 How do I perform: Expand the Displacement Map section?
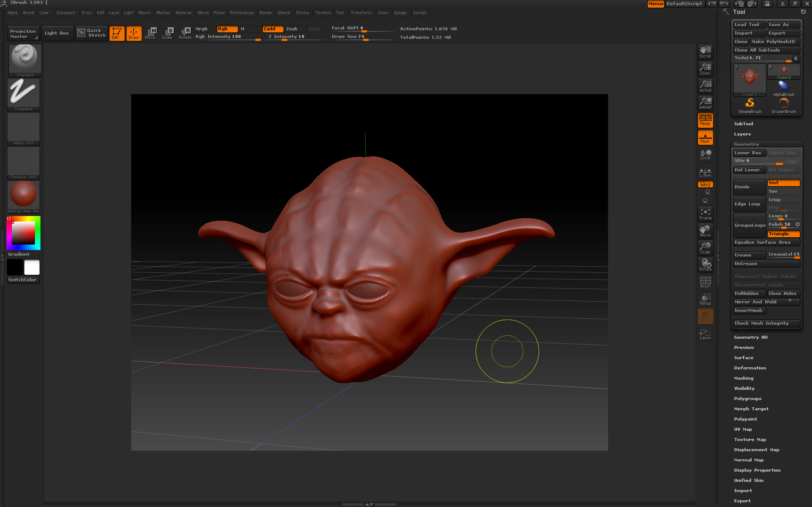(757, 450)
